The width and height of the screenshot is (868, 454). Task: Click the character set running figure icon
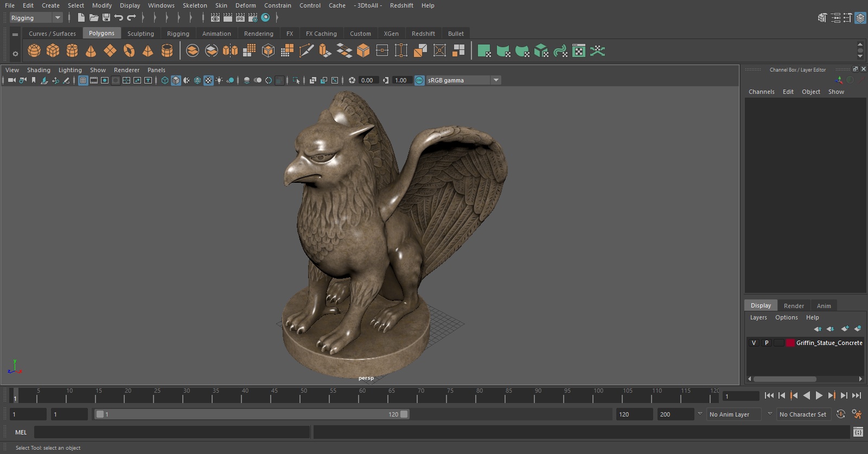tap(857, 414)
